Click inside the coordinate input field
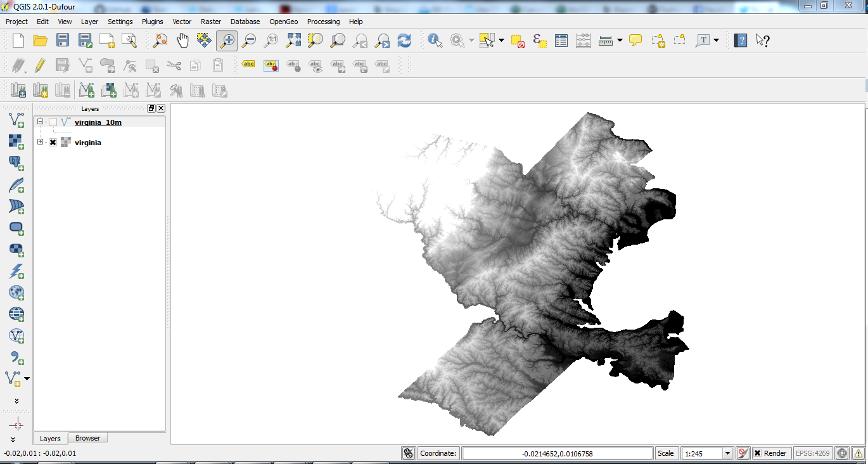 coord(556,453)
